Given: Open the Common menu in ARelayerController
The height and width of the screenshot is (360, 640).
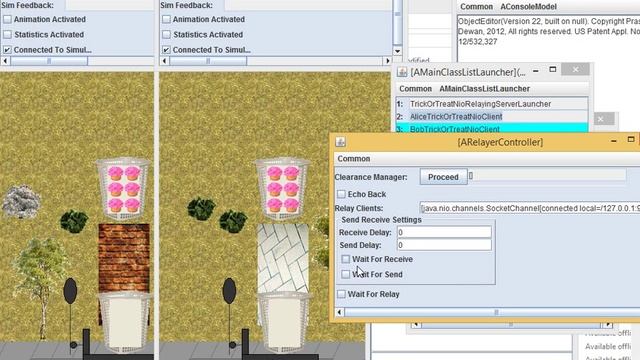Looking at the screenshot, I should coord(353,159).
